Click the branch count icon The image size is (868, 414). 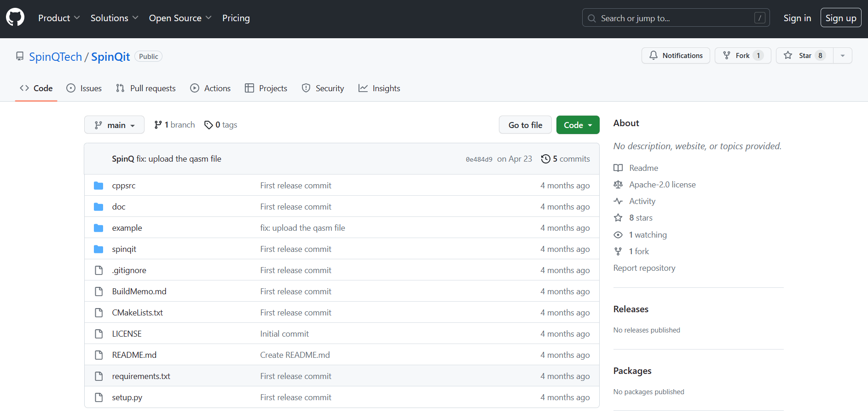click(158, 125)
